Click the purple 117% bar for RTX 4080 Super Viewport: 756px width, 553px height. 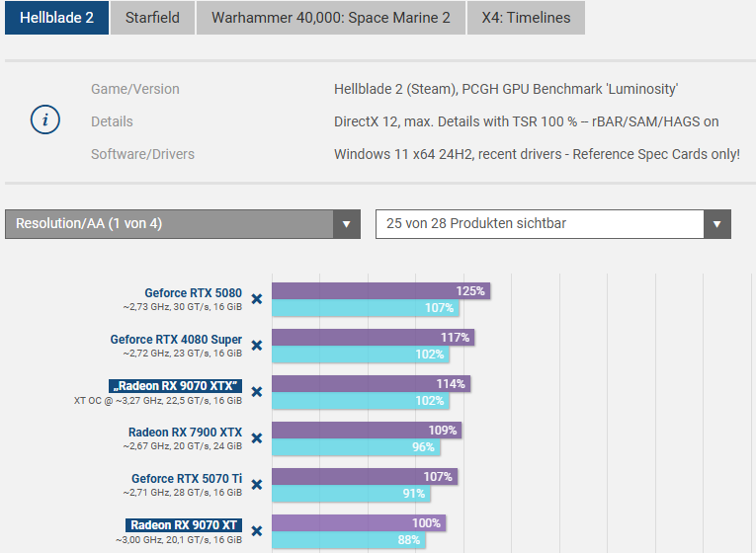click(x=374, y=337)
